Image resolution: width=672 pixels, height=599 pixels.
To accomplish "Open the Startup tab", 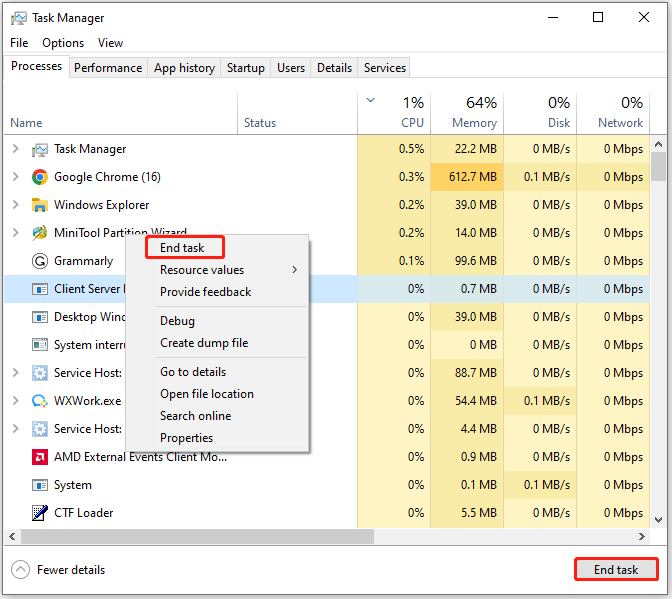I will [x=246, y=68].
